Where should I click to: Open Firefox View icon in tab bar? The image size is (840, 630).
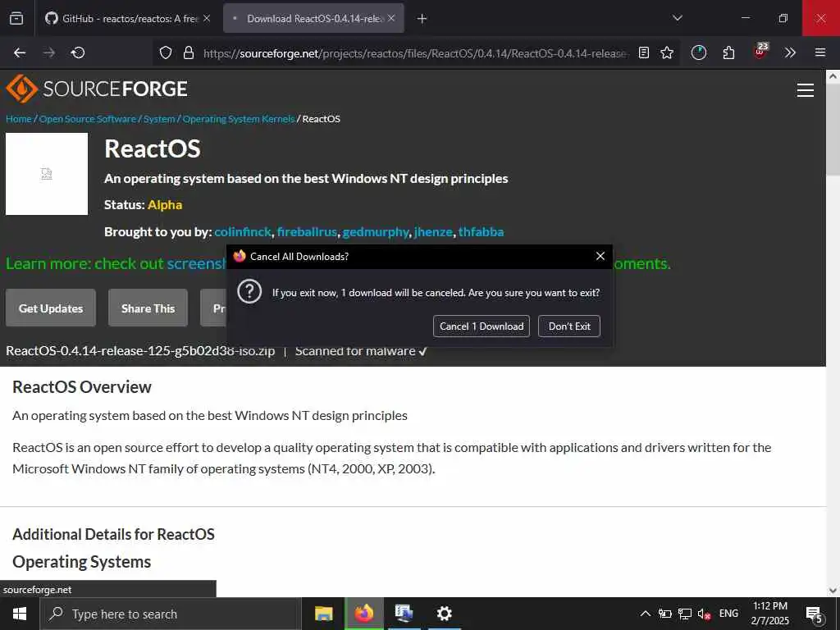click(x=16, y=18)
